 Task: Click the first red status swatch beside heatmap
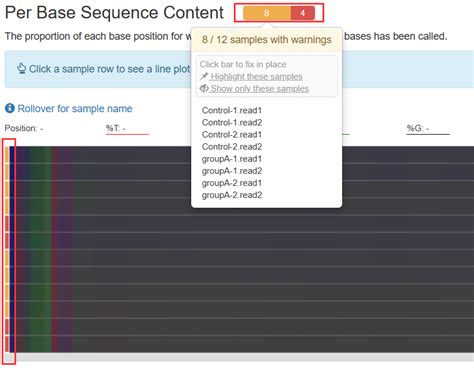click(7, 224)
